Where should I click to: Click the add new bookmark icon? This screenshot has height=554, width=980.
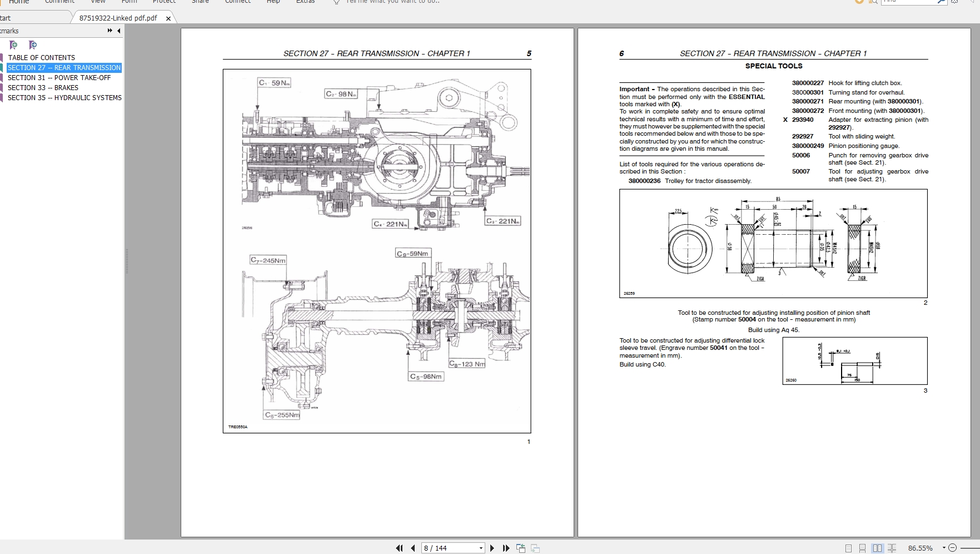coord(14,45)
